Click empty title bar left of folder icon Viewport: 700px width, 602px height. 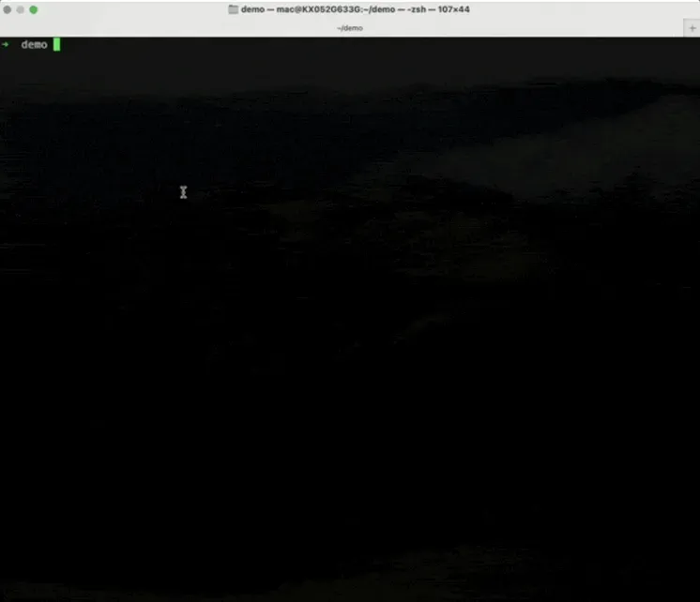133,9
